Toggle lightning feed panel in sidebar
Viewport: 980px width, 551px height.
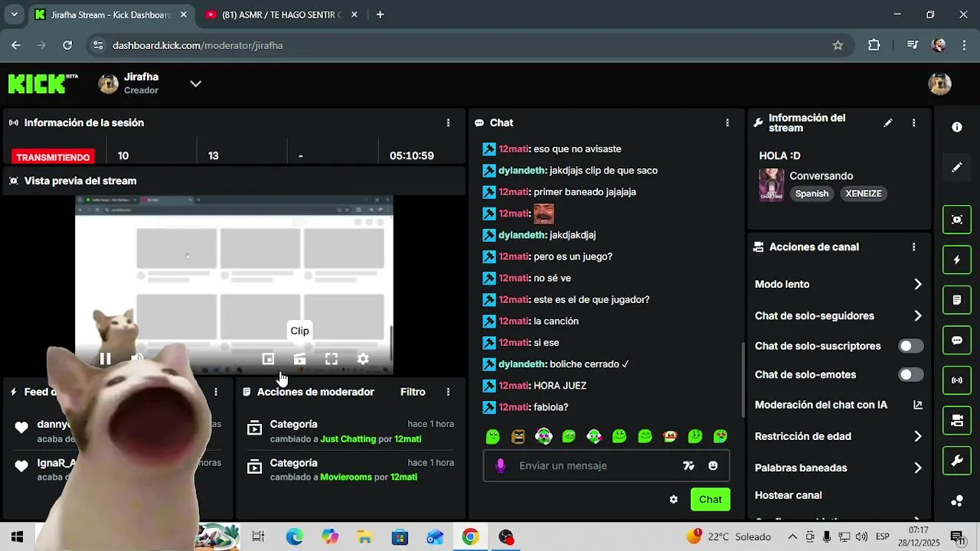click(957, 260)
